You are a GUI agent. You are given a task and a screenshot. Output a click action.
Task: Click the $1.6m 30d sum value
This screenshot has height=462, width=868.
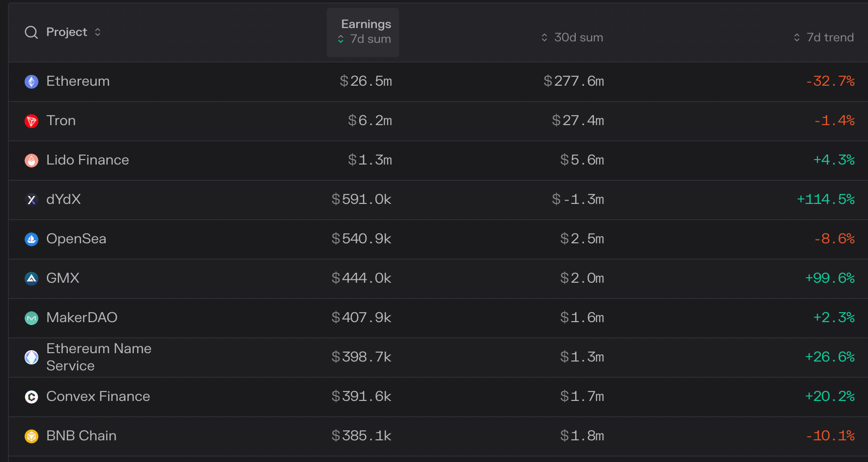pos(582,318)
